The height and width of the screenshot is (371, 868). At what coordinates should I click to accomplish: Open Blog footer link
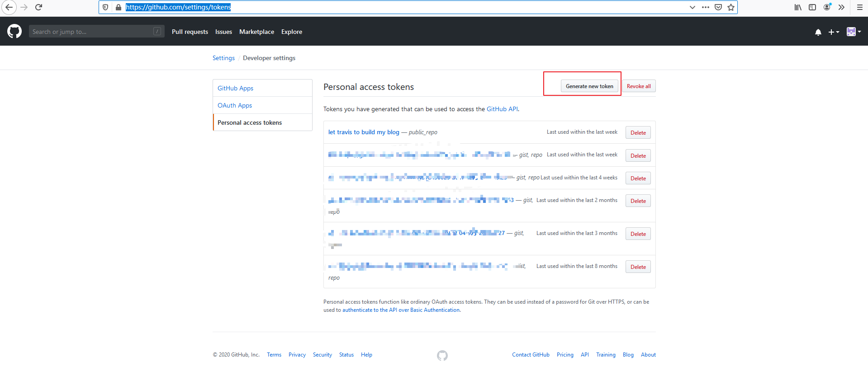pos(628,355)
